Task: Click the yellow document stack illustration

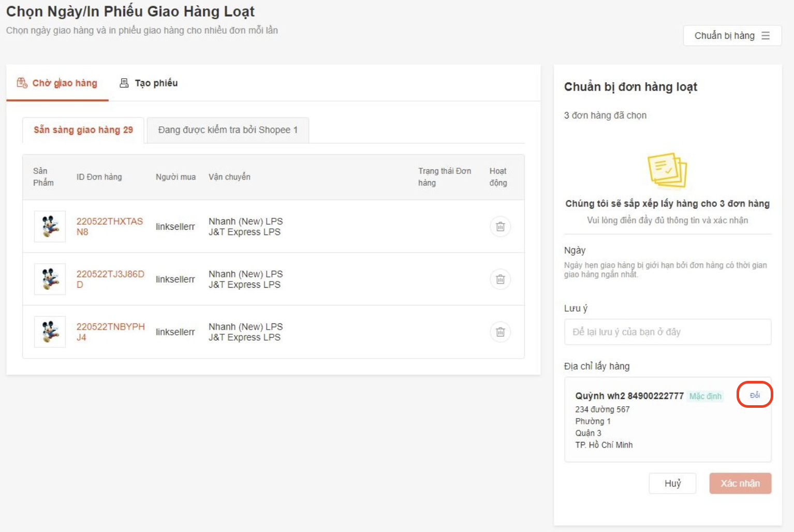Action: pos(667,170)
